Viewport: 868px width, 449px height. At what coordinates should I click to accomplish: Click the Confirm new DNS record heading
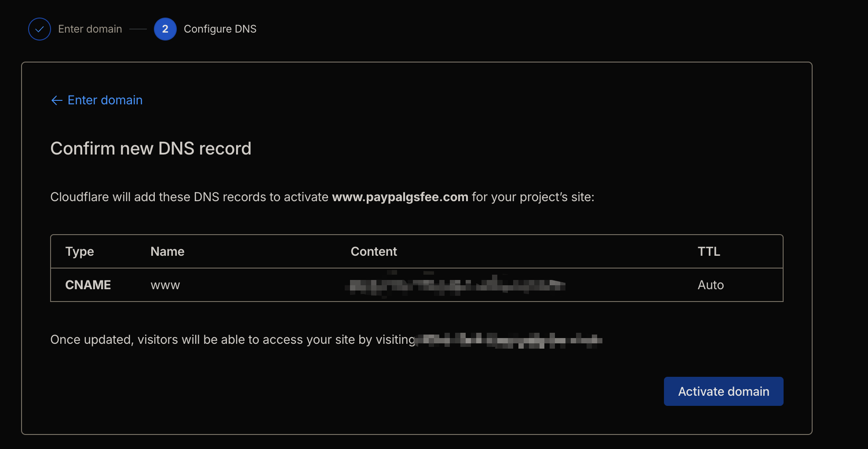click(x=151, y=149)
